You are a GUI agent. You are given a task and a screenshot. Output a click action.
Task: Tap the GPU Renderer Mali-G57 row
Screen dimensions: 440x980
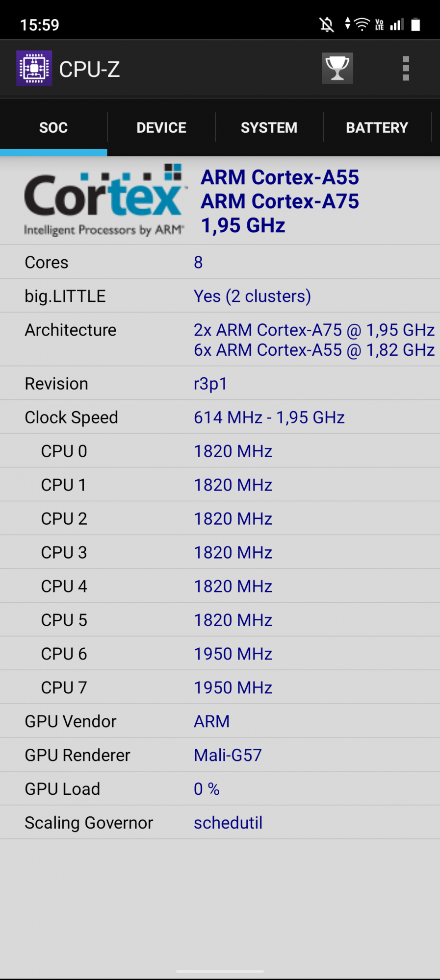(x=220, y=755)
